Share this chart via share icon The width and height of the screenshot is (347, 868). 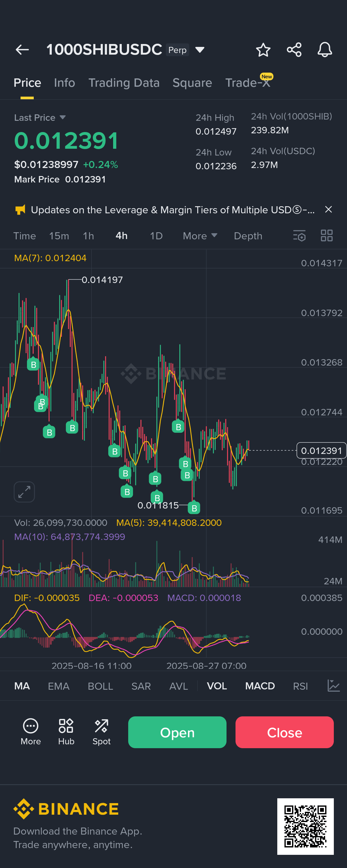(294, 50)
